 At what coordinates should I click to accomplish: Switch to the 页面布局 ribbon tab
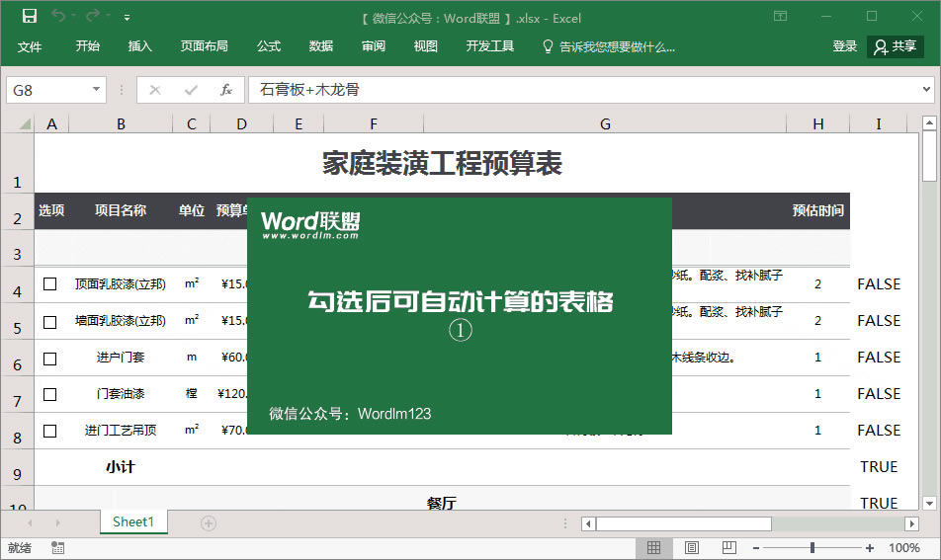click(204, 46)
